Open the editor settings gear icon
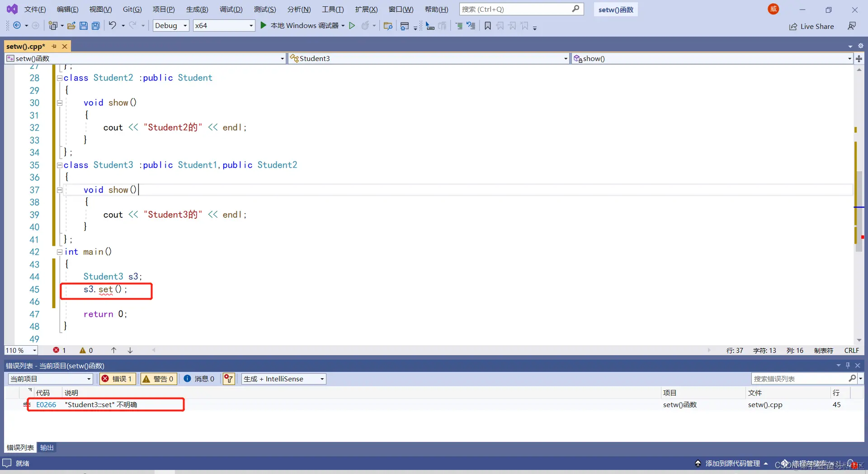 (861, 46)
